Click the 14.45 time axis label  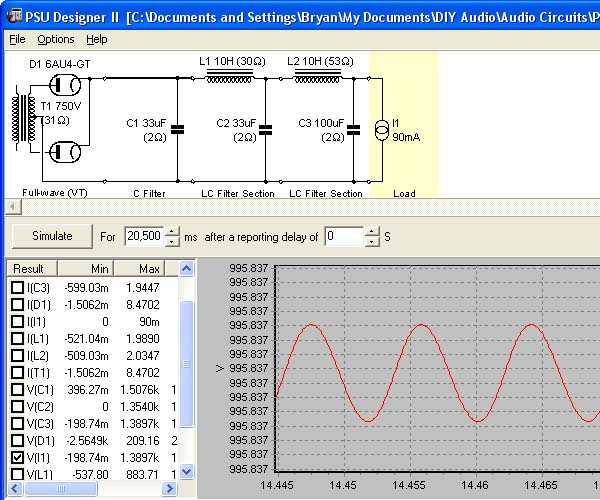[x=342, y=485]
